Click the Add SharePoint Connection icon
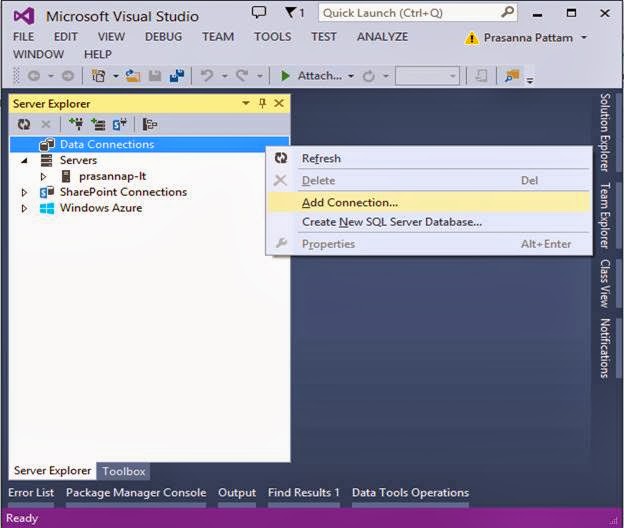This screenshot has height=528, width=624. pyautogui.click(x=119, y=124)
